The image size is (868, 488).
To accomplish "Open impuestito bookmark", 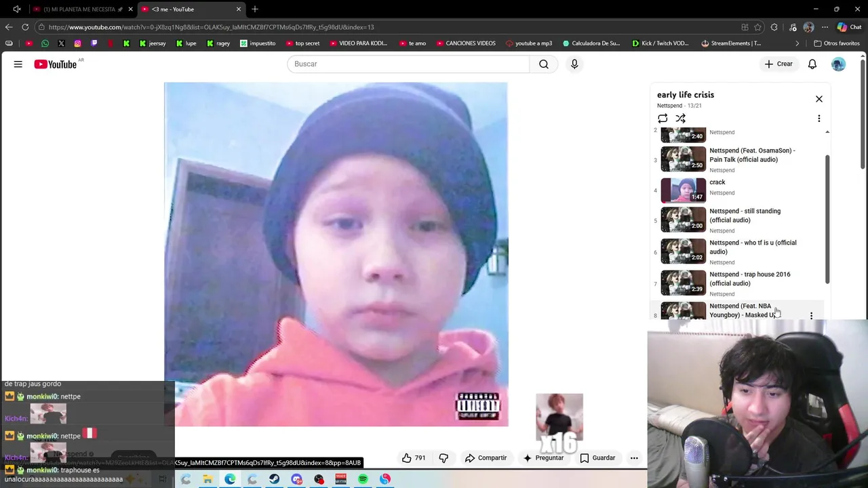I will click(258, 43).
